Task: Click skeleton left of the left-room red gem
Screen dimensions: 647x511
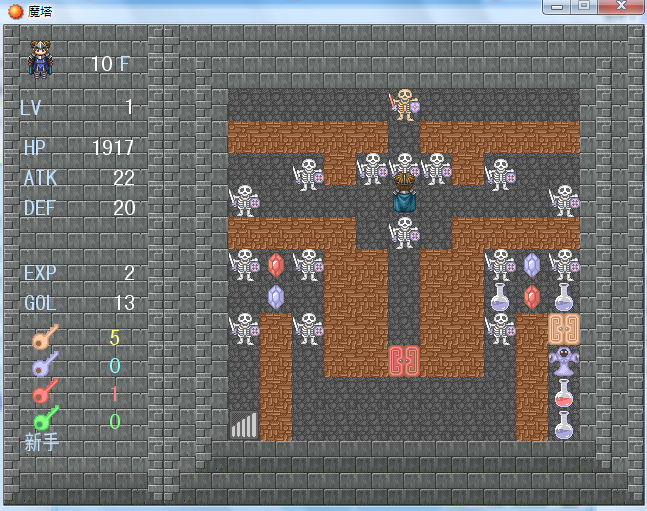Action: click(244, 265)
